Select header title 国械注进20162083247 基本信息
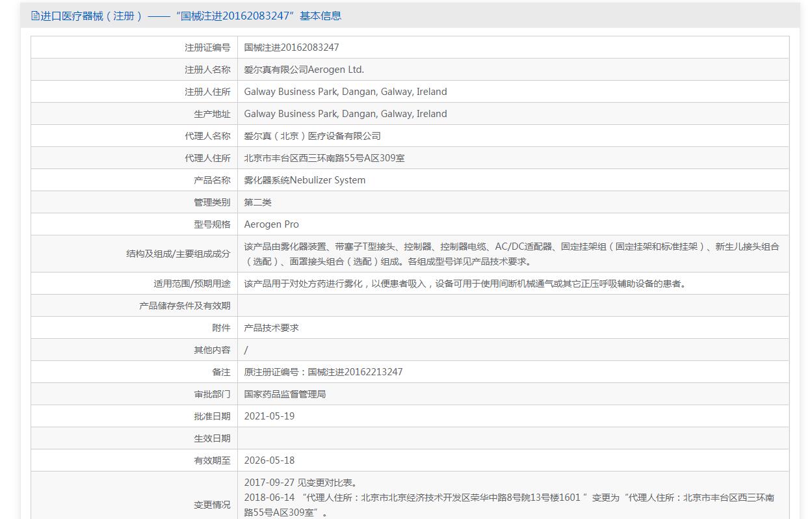Screen dimensions: 812x519 258,16
